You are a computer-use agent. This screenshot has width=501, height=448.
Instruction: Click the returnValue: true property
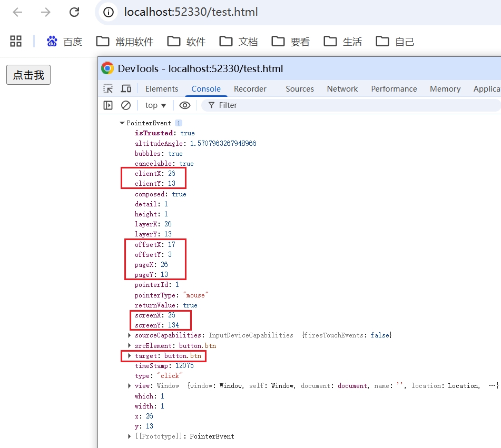(x=166, y=305)
